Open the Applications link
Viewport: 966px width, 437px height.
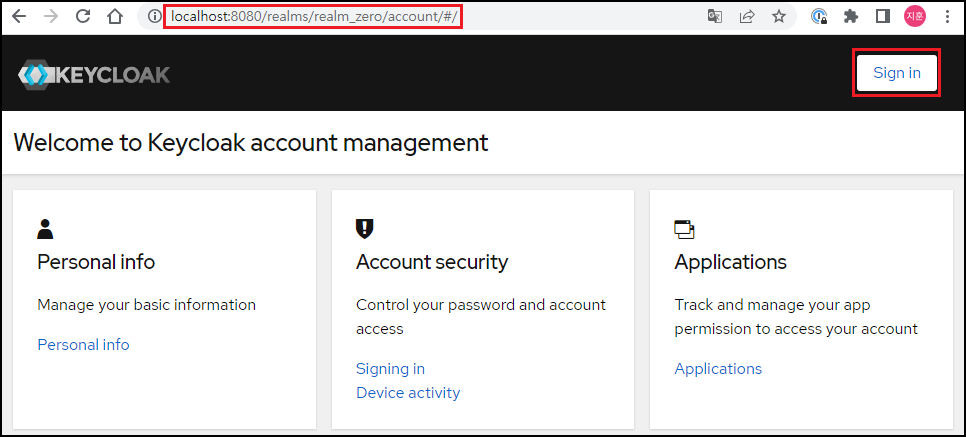[x=718, y=369]
